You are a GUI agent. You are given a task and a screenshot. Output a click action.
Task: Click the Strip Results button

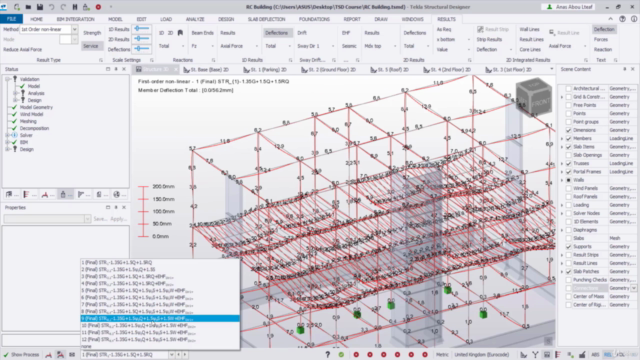pyautogui.click(x=489, y=40)
